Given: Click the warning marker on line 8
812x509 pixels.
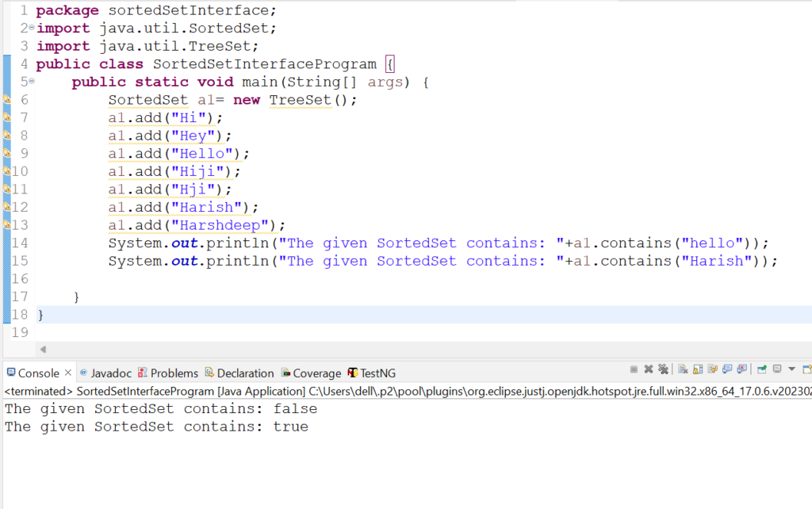Looking at the screenshot, I should [x=6, y=135].
